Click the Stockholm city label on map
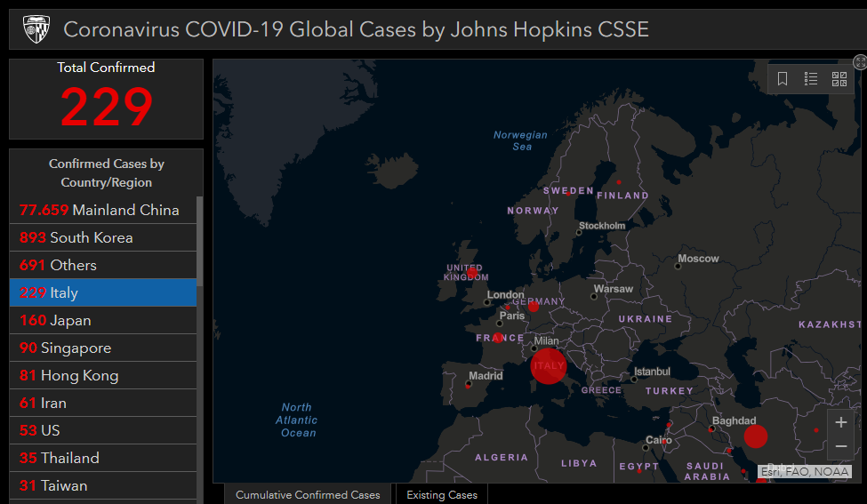 [602, 226]
